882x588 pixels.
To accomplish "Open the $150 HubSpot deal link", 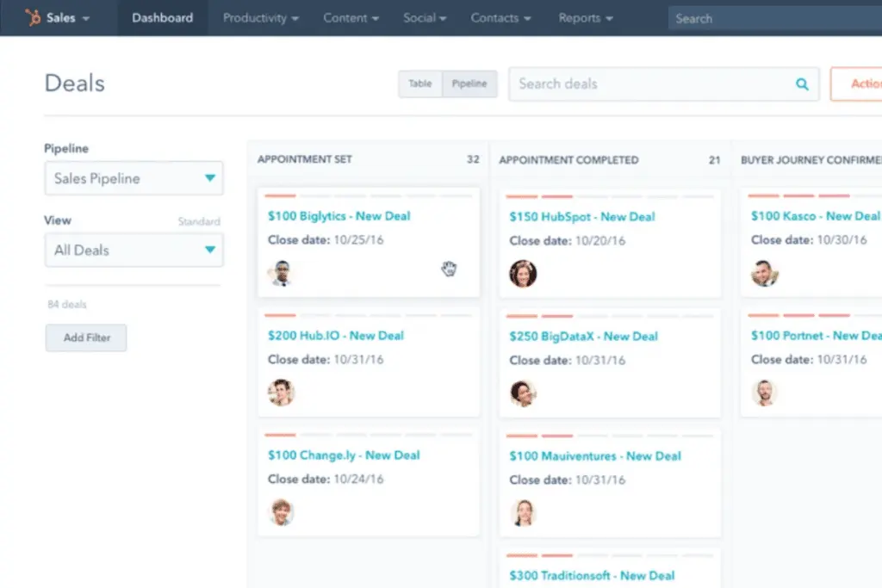I will pos(582,217).
